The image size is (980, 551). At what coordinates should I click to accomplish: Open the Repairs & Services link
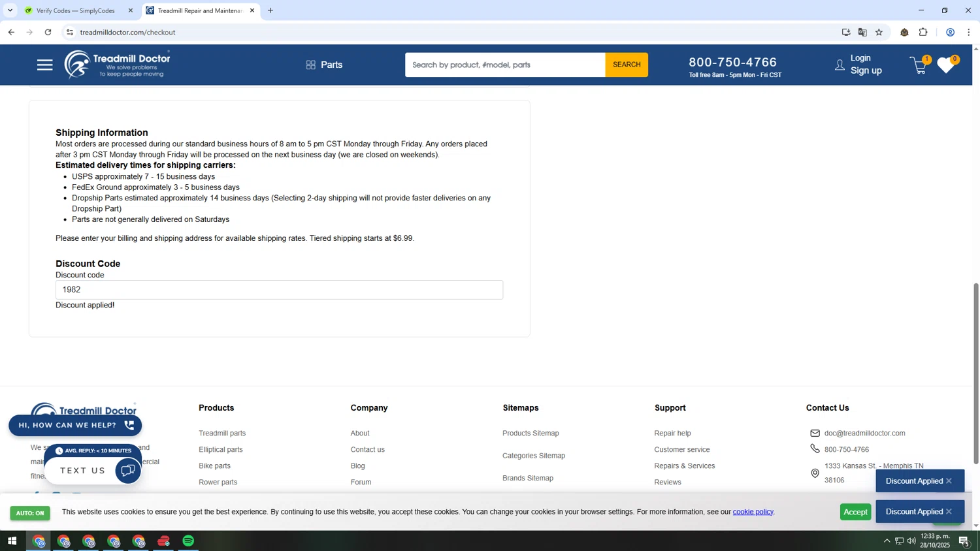[x=685, y=466]
